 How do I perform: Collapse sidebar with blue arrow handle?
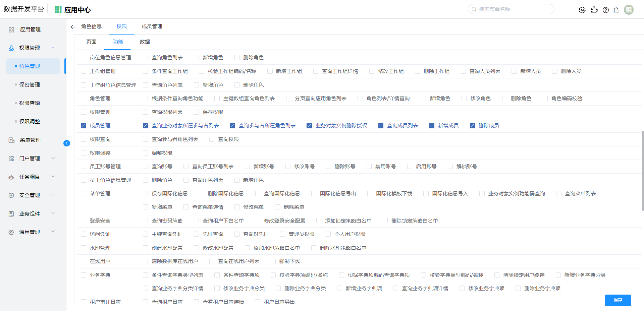67,143
